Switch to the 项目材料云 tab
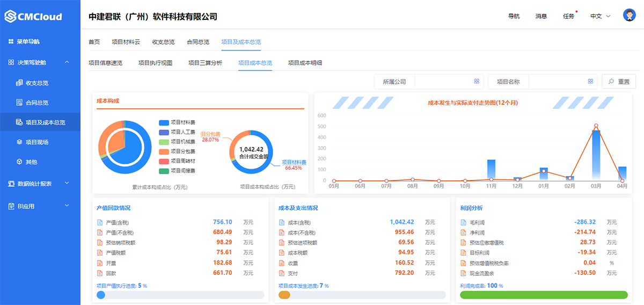Screen dimensions: 644x305 pos(126,42)
